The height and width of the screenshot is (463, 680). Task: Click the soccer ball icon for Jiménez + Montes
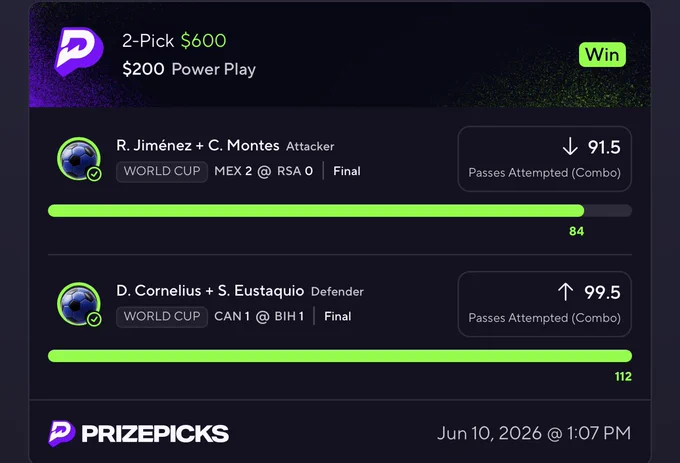(x=79, y=159)
